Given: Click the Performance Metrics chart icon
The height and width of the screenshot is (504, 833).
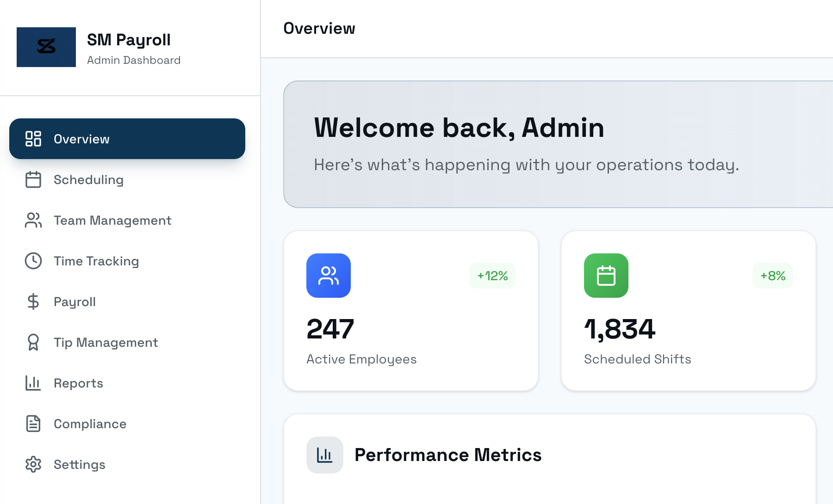Looking at the screenshot, I should point(325,455).
